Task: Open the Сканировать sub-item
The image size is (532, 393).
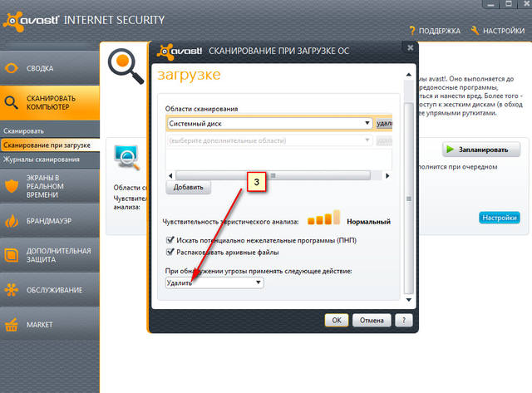Action: 24,131
